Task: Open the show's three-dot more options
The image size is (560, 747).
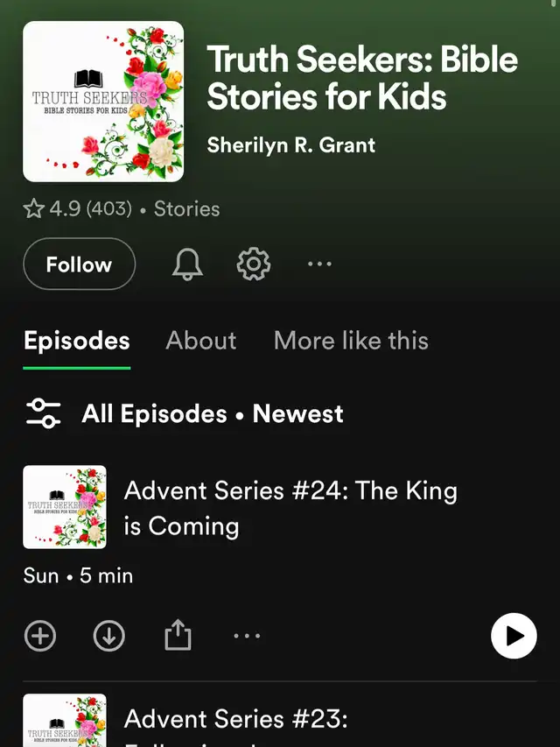Action: [319, 264]
